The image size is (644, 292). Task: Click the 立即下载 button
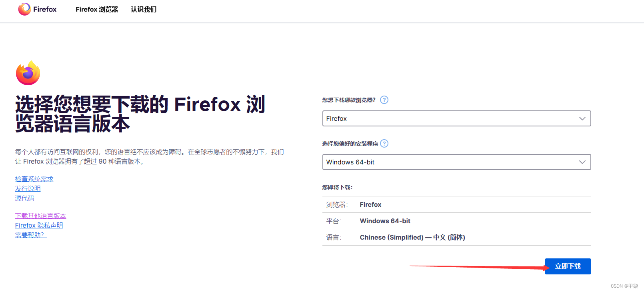coord(568,266)
